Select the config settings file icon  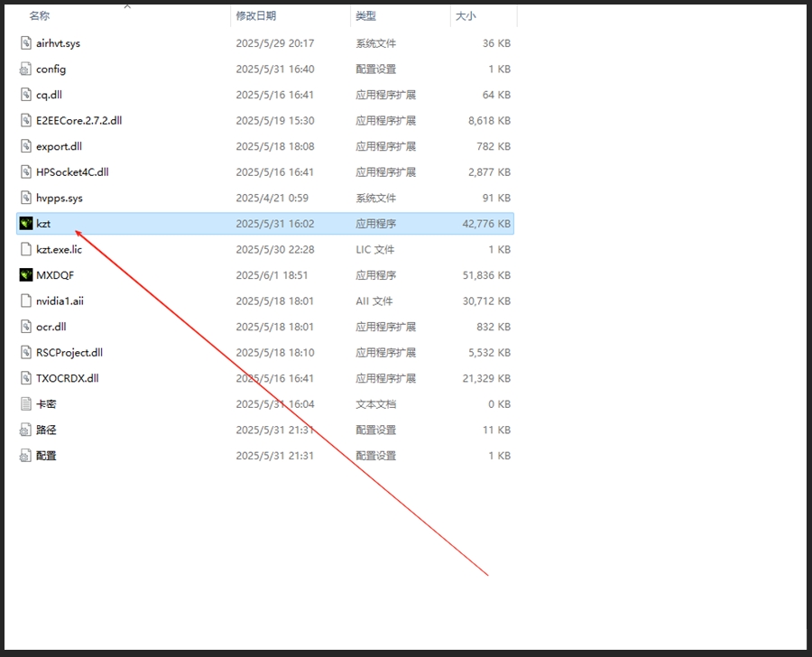pos(26,69)
